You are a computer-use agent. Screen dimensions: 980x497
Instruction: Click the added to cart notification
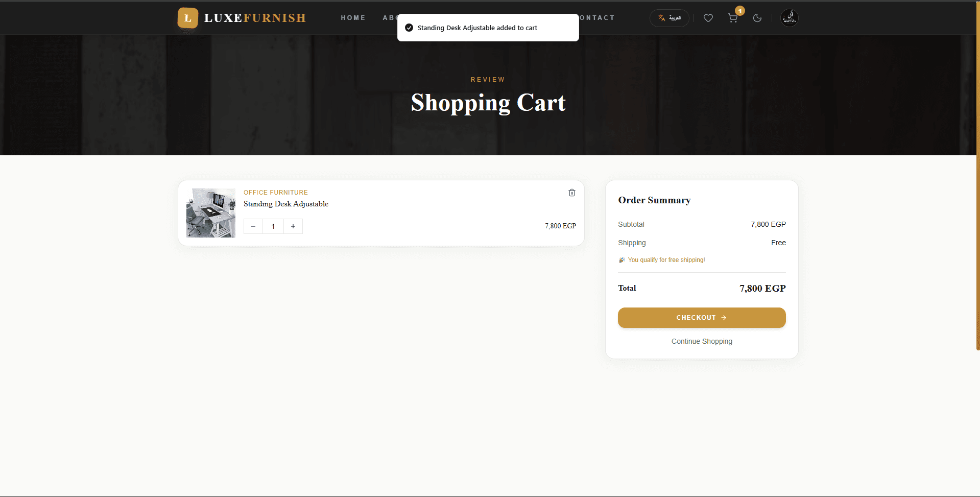(488, 28)
